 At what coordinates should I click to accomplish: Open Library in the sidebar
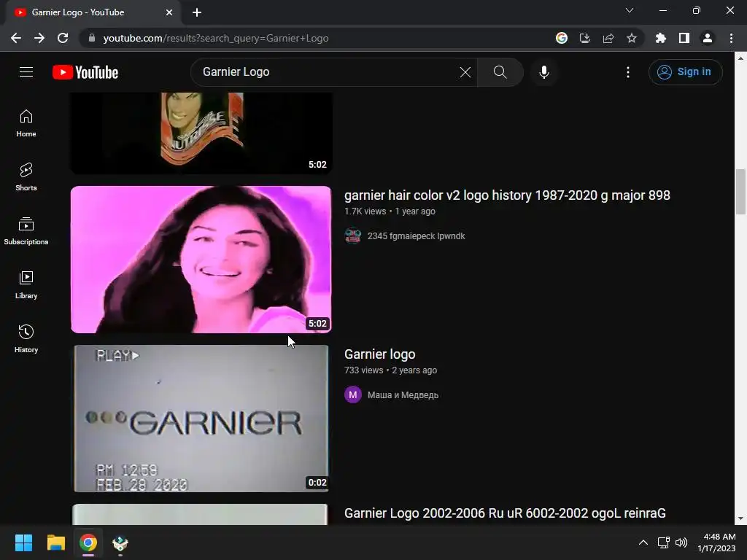(x=26, y=285)
